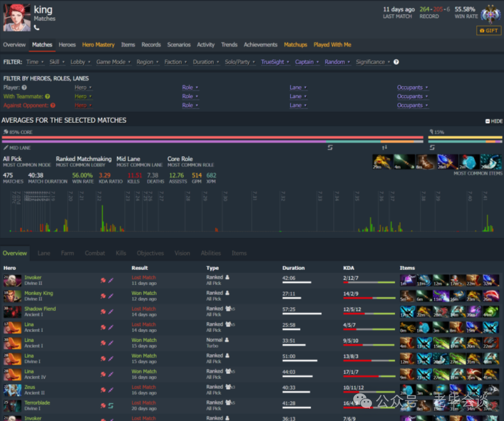This screenshot has width=504, height=421.
Task: Click the Terrorblade hero portrait
Action: coord(13,406)
